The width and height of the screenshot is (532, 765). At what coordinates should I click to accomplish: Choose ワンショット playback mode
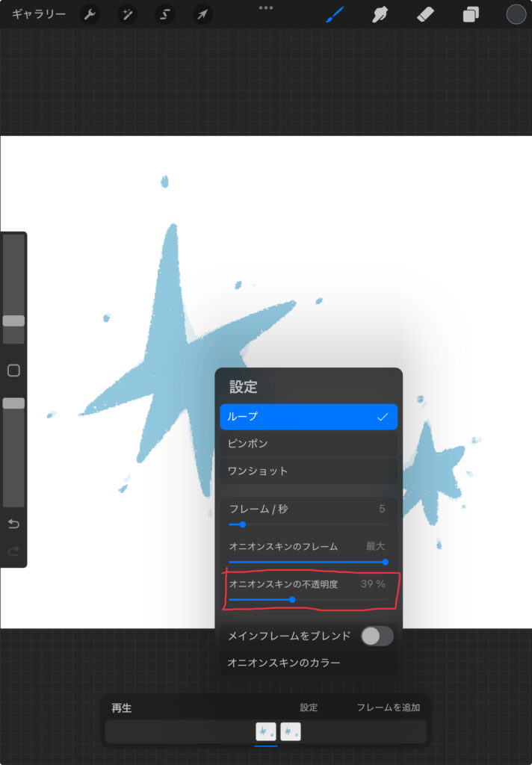308,471
